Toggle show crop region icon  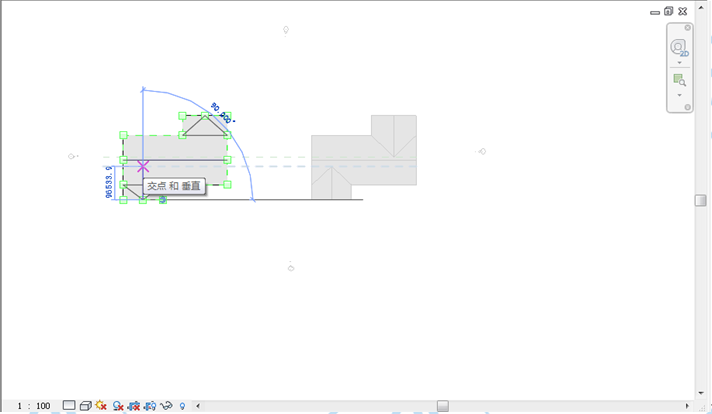[150, 406]
